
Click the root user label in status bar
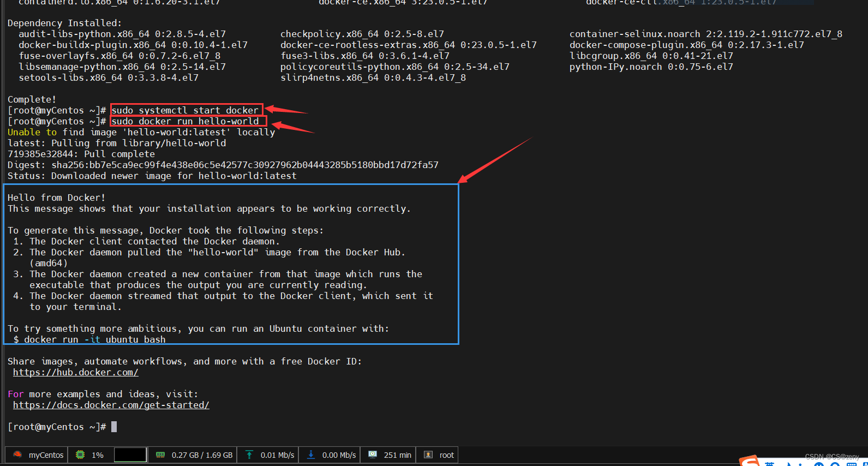(x=446, y=455)
